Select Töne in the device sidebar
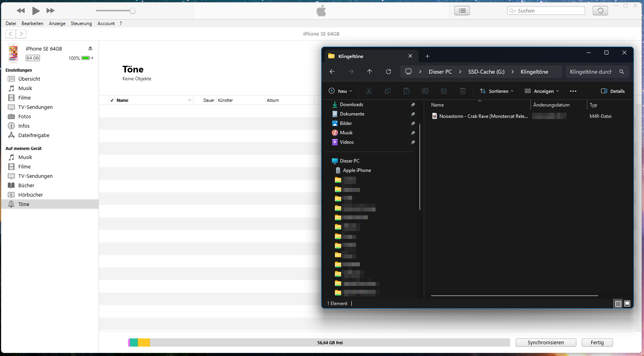The width and height of the screenshot is (644, 356). click(x=24, y=204)
